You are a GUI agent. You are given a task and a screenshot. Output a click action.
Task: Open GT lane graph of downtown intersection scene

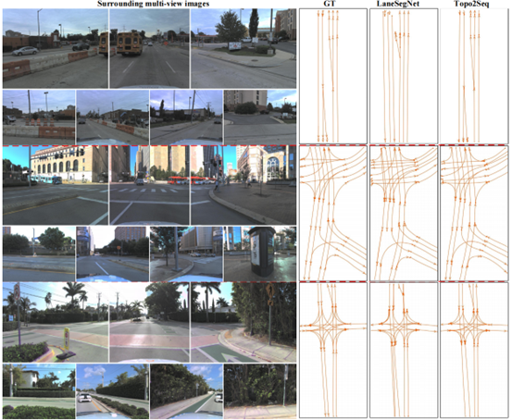333,213
